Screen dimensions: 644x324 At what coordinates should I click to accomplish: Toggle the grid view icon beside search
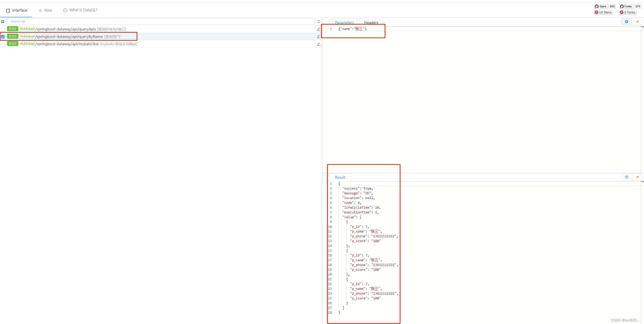(x=3, y=22)
